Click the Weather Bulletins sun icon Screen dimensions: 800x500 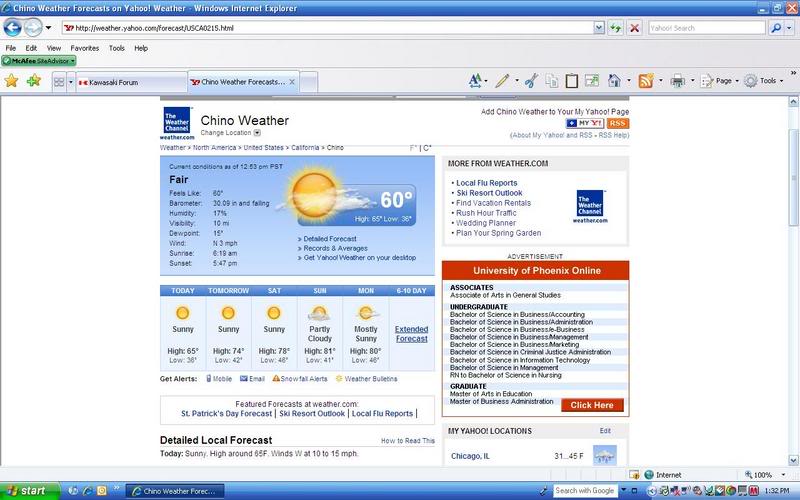point(339,379)
